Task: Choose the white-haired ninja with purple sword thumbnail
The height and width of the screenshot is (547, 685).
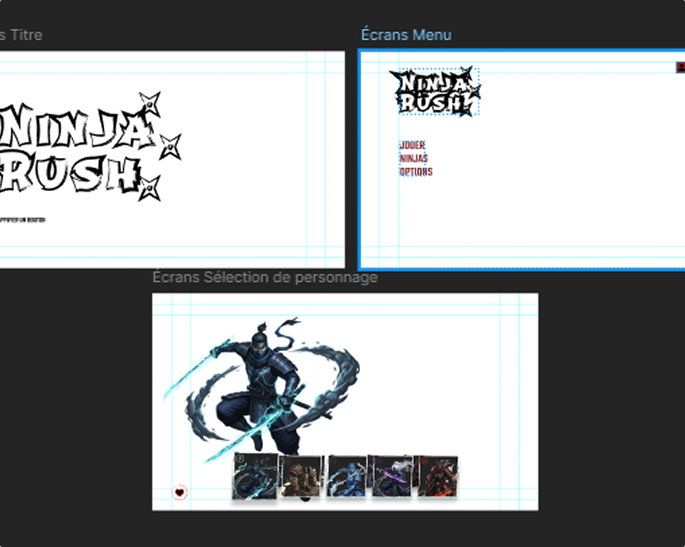Action: click(391, 476)
